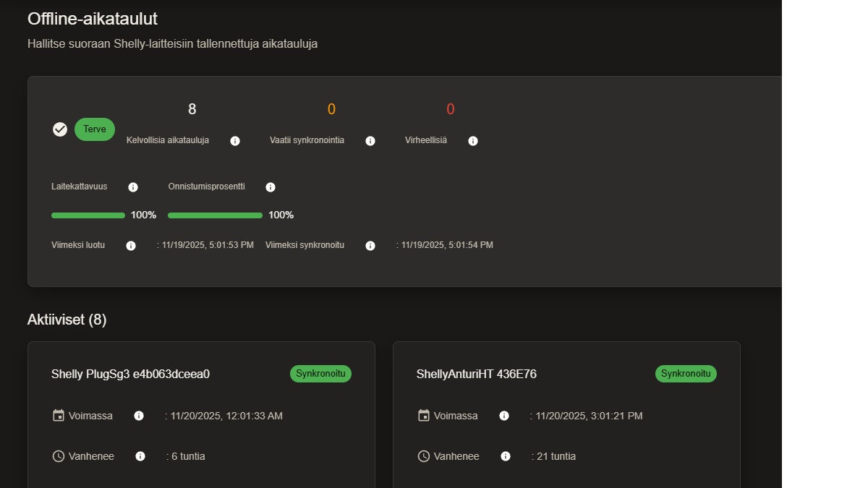Click the Onnistumisprosentti green progress bar
The image size is (868, 488).
[x=215, y=215]
